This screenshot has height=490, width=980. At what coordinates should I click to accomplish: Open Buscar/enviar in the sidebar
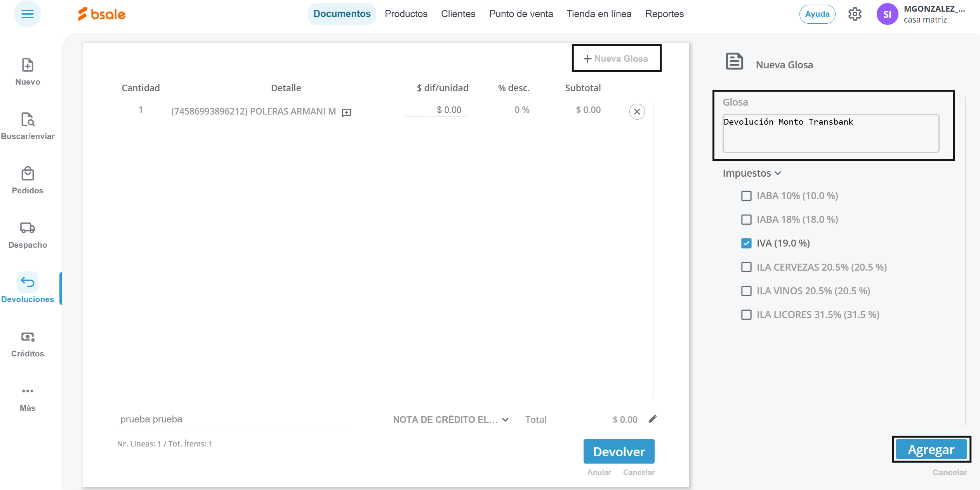(28, 120)
